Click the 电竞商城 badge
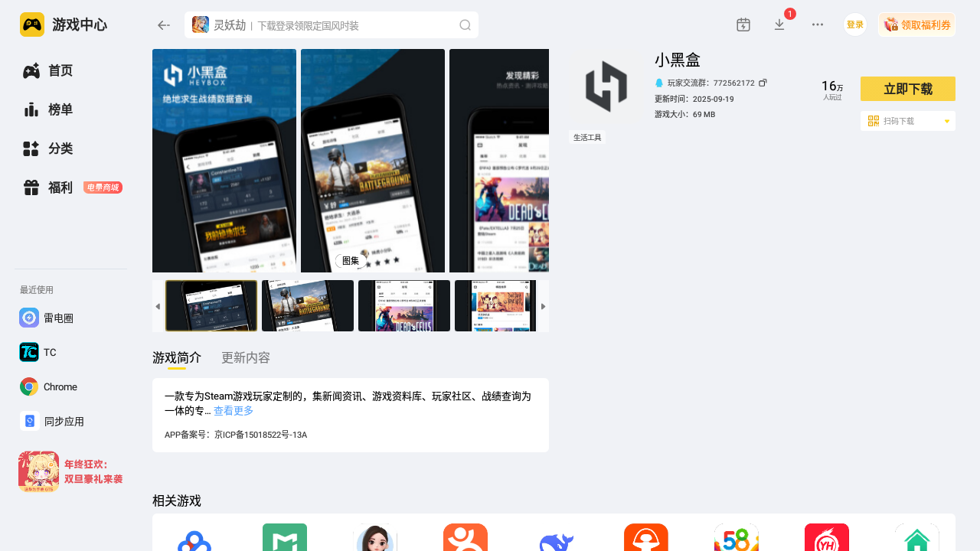The width and height of the screenshot is (980, 551). coord(103,187)
